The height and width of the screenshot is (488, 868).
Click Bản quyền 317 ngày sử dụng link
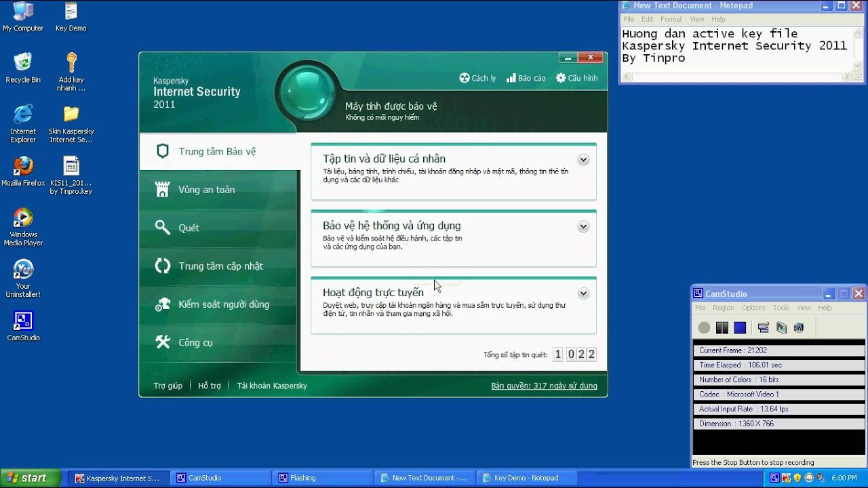[544, 386]
